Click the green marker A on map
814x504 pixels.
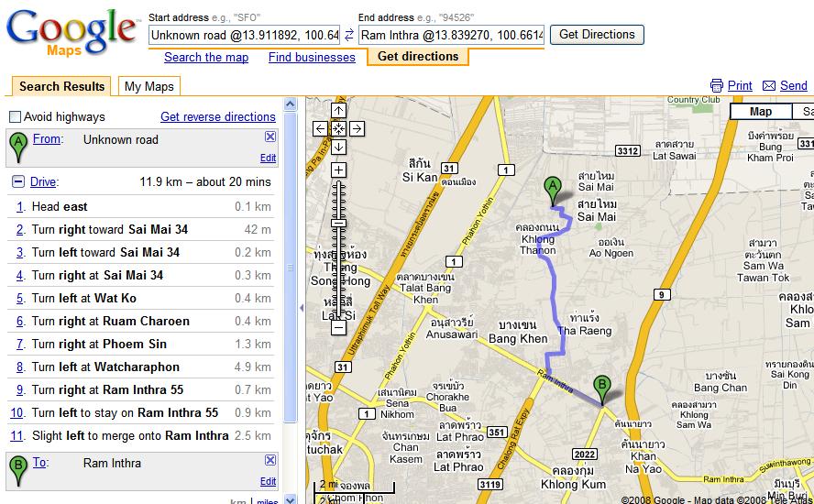(553, 191)
